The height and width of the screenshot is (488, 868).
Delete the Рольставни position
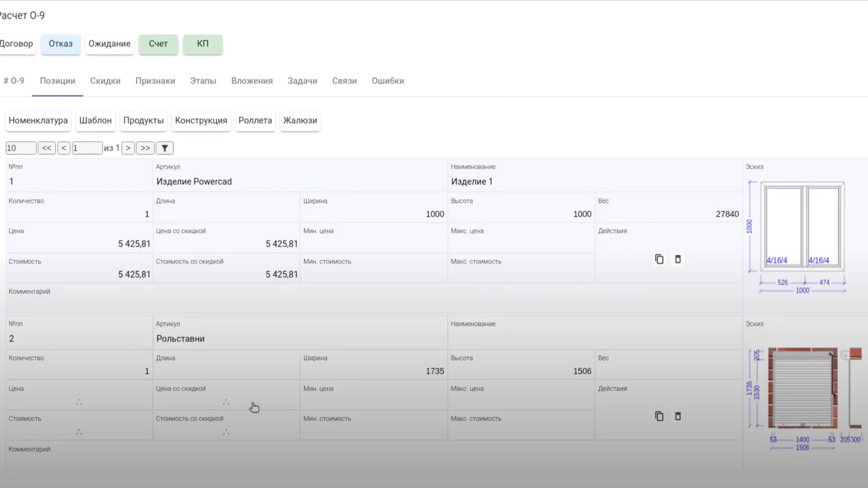point(678,416)
